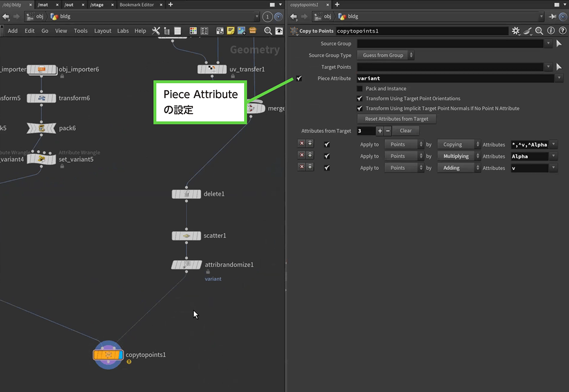The width and height of the screenshot is (569, 392).
Task: Click the Target Points input field
Action: (x=450, y=67)
